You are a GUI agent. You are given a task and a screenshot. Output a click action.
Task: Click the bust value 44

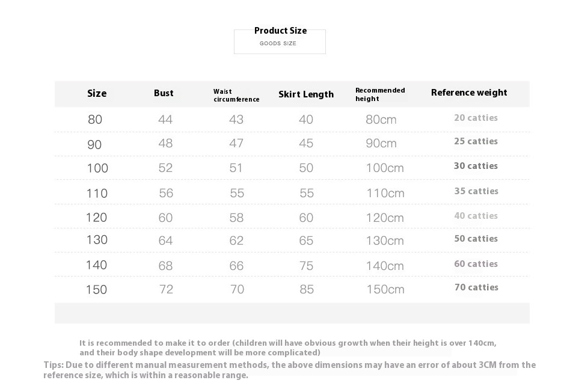(165, 120)
